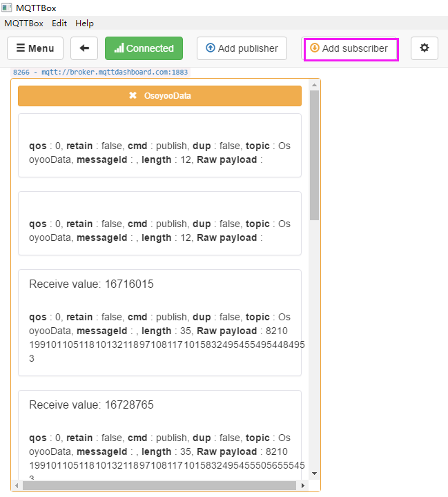Click the back arrow button
The height and width of the screenshot is (497, 448).
[x=84, y=48]
